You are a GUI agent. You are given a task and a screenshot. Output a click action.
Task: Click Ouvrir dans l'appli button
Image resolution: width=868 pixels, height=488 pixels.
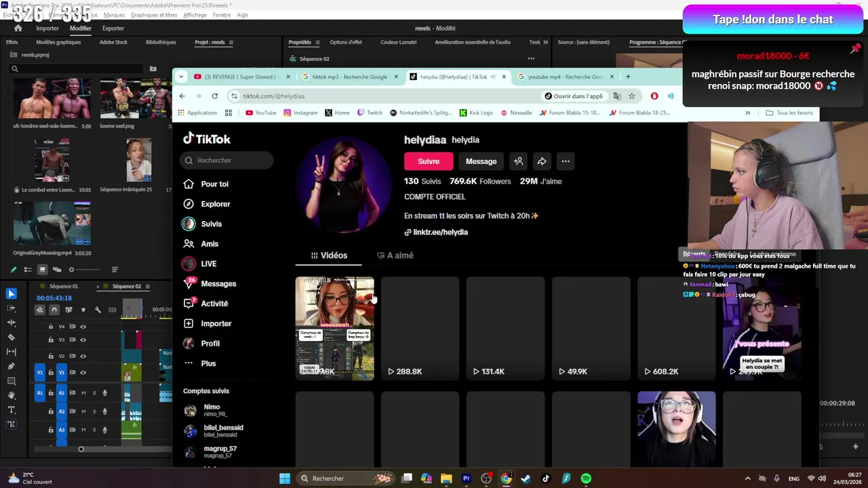[x=573, y=96]
